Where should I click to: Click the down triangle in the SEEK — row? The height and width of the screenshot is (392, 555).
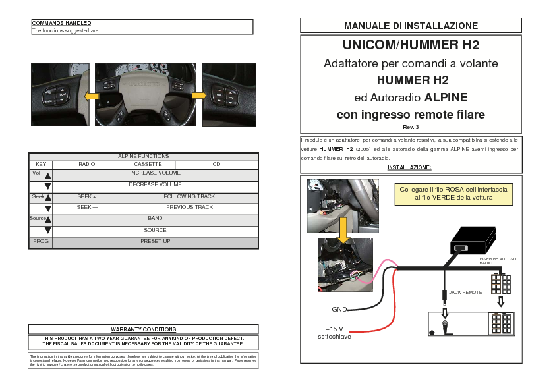[x=47, y=208]
